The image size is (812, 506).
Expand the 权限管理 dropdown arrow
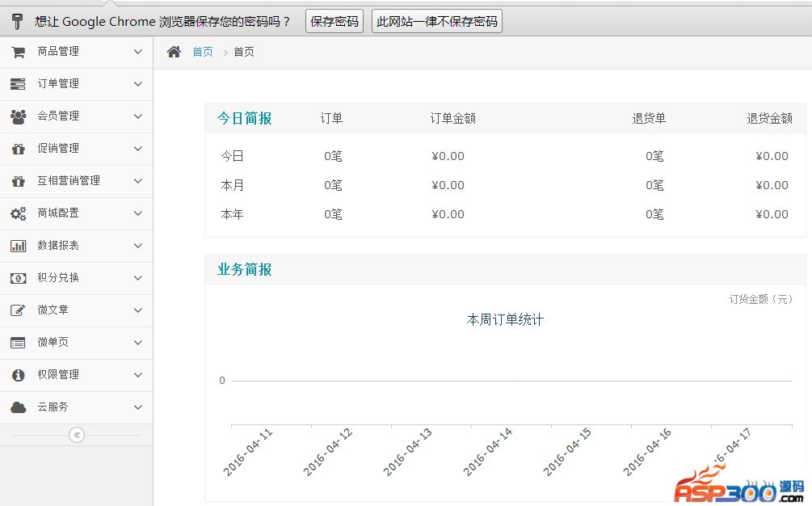tap(138, 375)
